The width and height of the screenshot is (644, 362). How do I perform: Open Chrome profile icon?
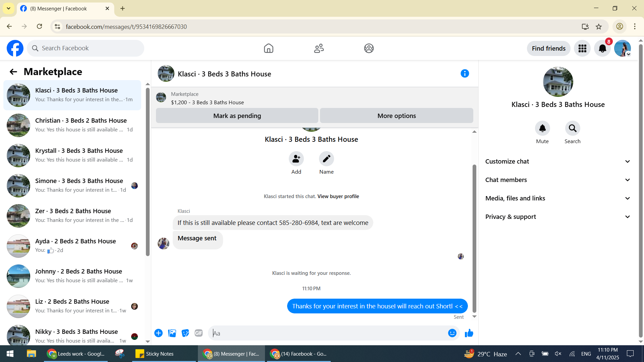pos(620,26)
